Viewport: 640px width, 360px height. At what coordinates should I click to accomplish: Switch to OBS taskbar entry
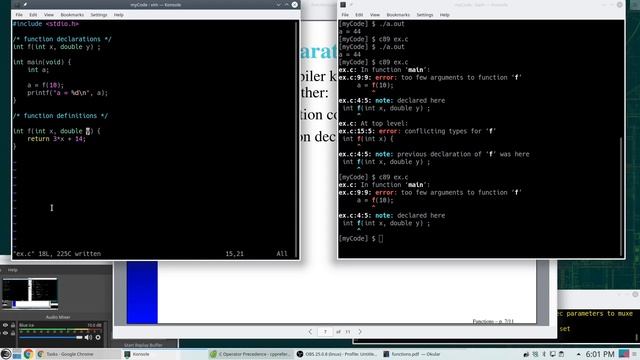click(337, 354)
